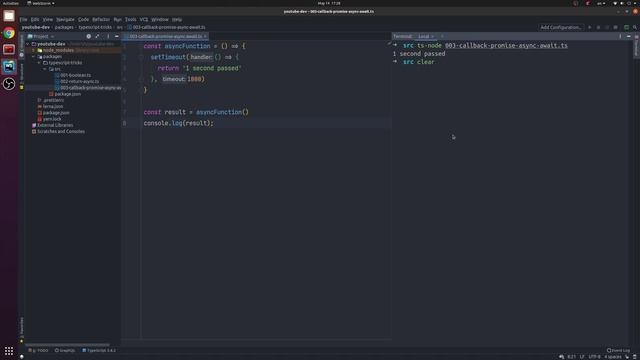
Task: Click packages breadcrumb in navigation bar
Action: [x=64, y=27]
